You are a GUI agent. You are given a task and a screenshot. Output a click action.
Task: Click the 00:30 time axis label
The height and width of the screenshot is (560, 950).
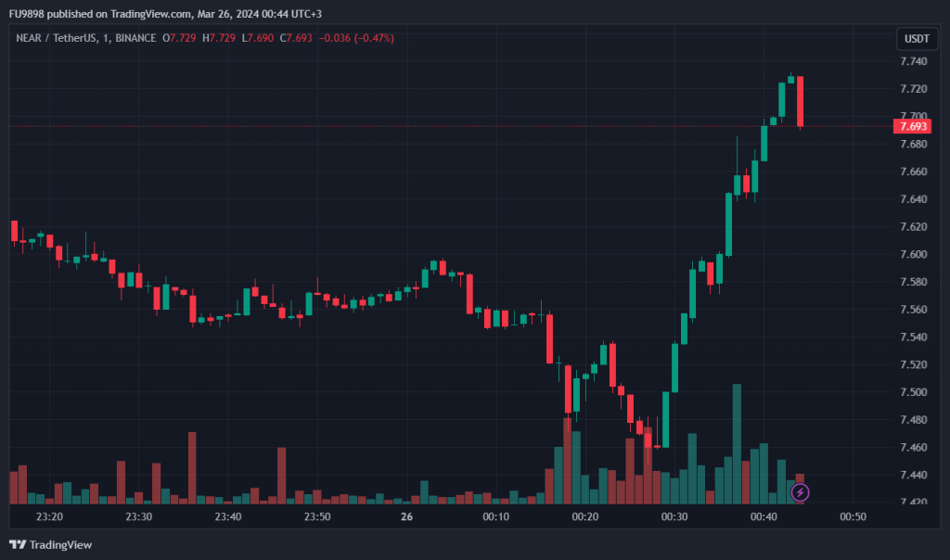(x=674, y=516)
